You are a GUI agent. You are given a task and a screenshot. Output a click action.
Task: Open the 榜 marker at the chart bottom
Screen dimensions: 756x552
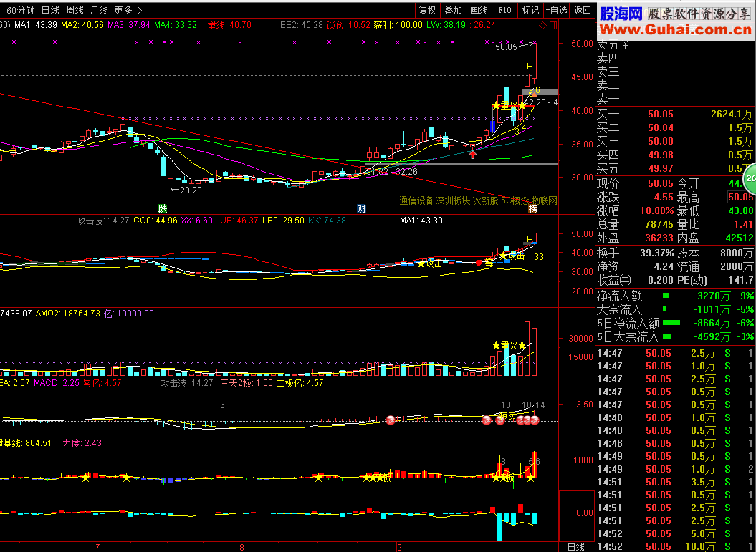click(x=532, y=208)
